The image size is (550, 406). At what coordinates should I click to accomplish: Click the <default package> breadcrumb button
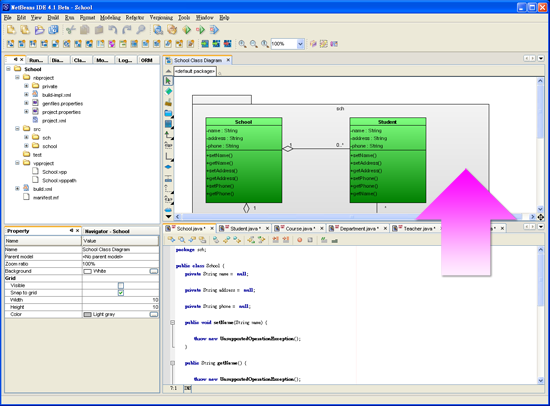(195, 71)
